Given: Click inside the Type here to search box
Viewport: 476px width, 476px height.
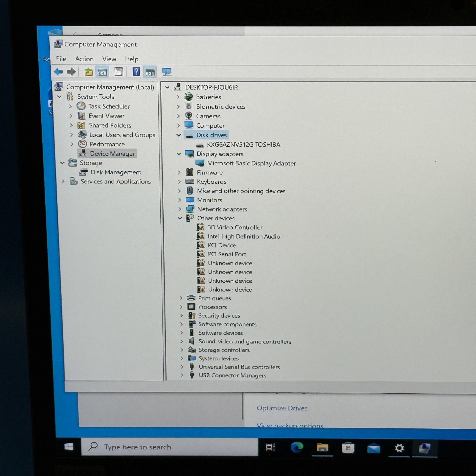Looking at the screenshot, I should click(x=170, y=447).
